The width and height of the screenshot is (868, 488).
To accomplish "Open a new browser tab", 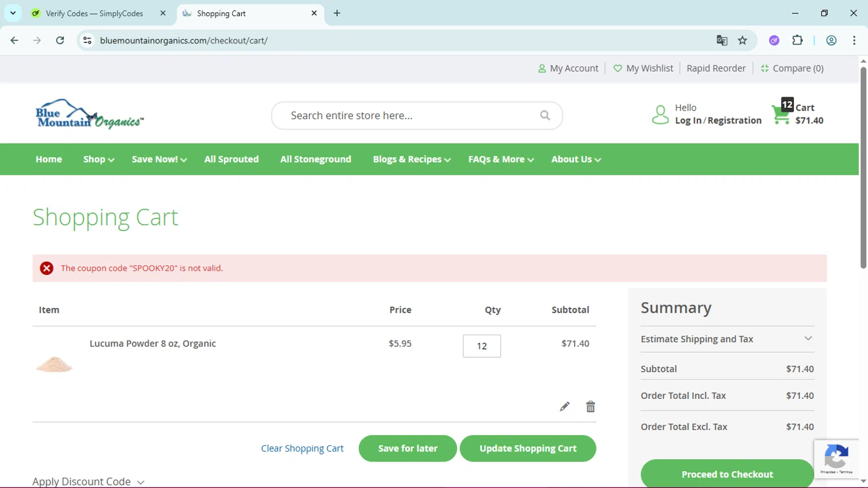I will (337, 13).
